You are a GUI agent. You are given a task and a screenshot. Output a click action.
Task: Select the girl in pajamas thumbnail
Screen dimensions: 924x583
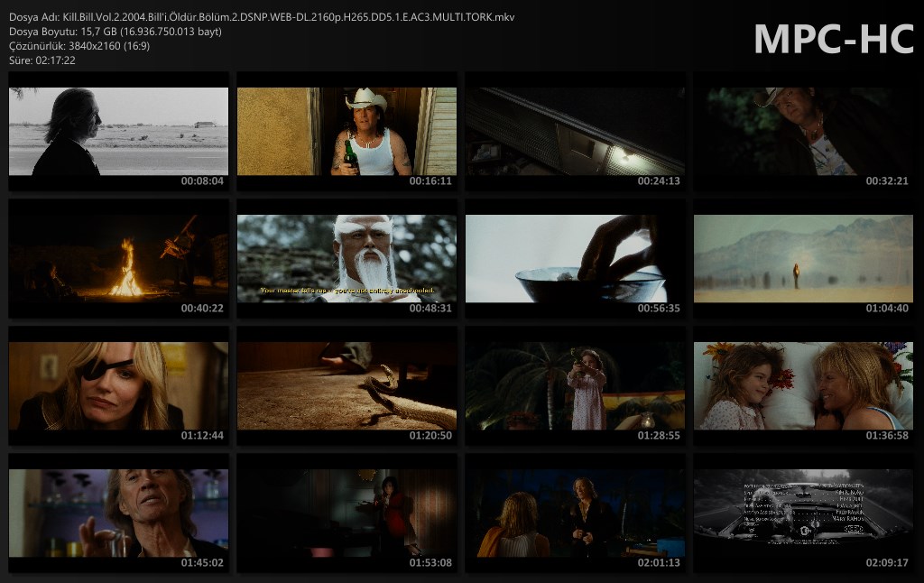coord(575,385)
